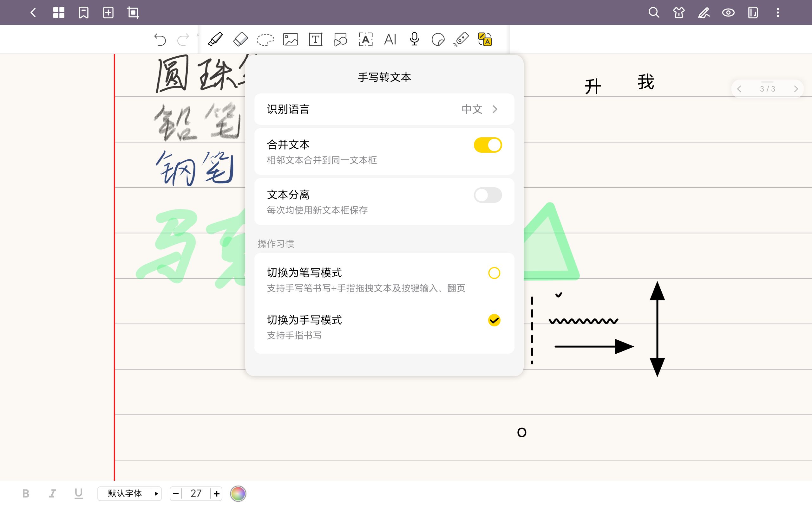Open the image insertion tool
Image resolution: width=812 pixels, height=507 pixels.
pyautogui.click(x=290, y=39)
